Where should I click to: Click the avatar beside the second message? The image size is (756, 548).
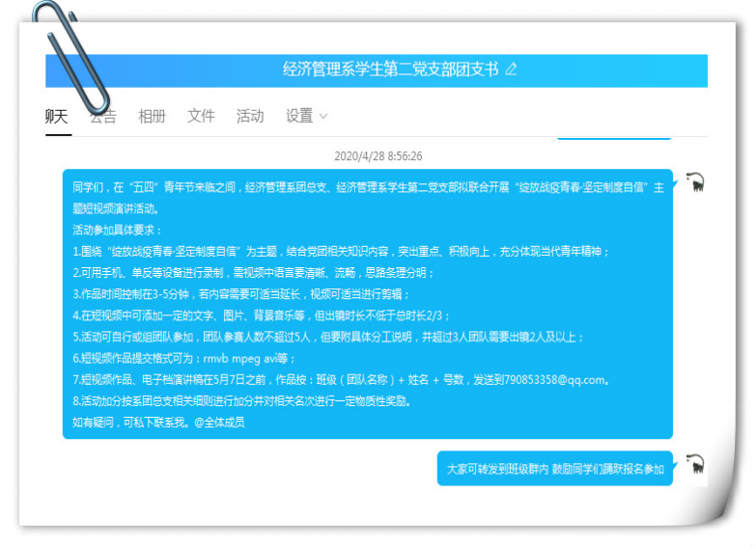click(694, 464)
